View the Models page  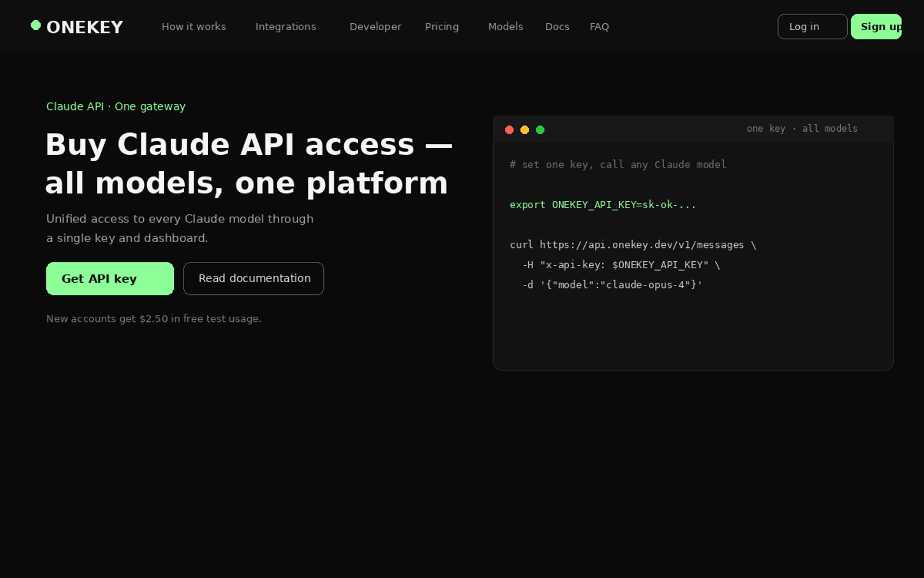[505, 27]
